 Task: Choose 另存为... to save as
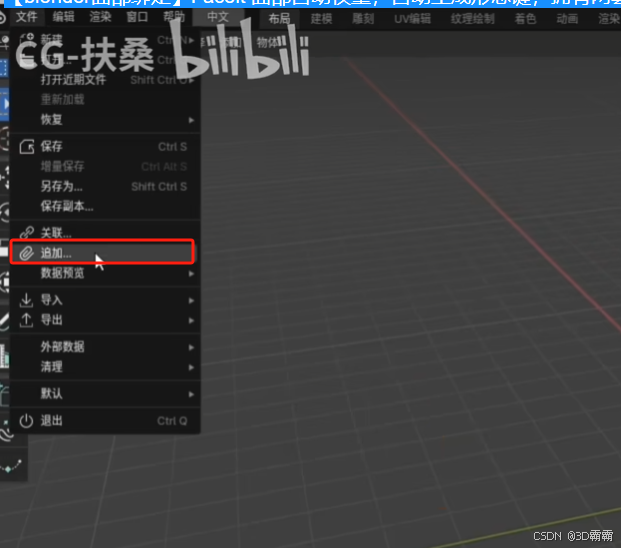(x=105, y=186)
